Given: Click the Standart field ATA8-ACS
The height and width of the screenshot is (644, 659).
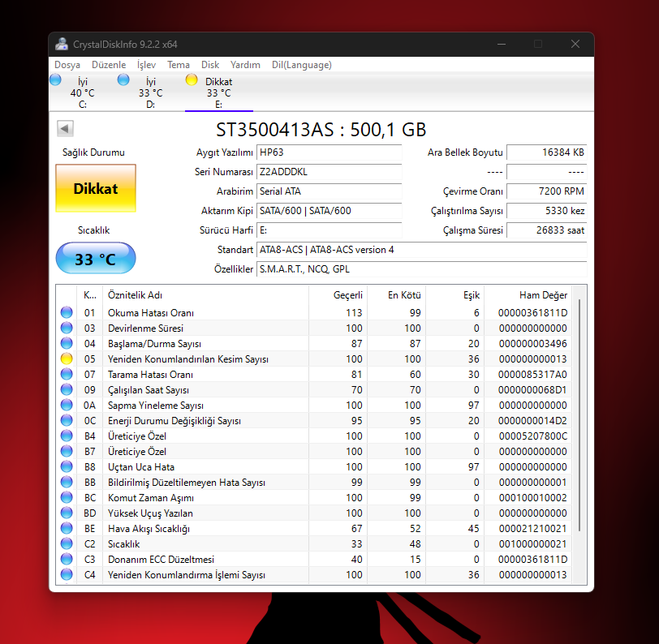Looking at the screenshot, I should (x=421, y=250).
